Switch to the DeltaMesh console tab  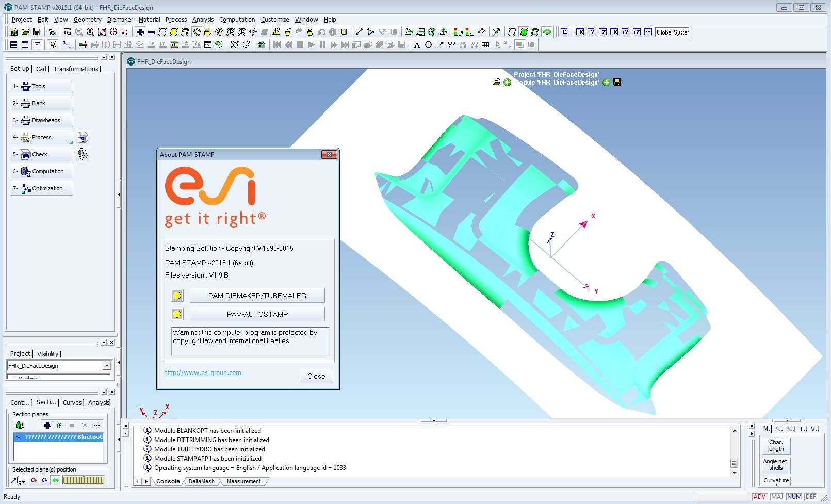[201, 481]
